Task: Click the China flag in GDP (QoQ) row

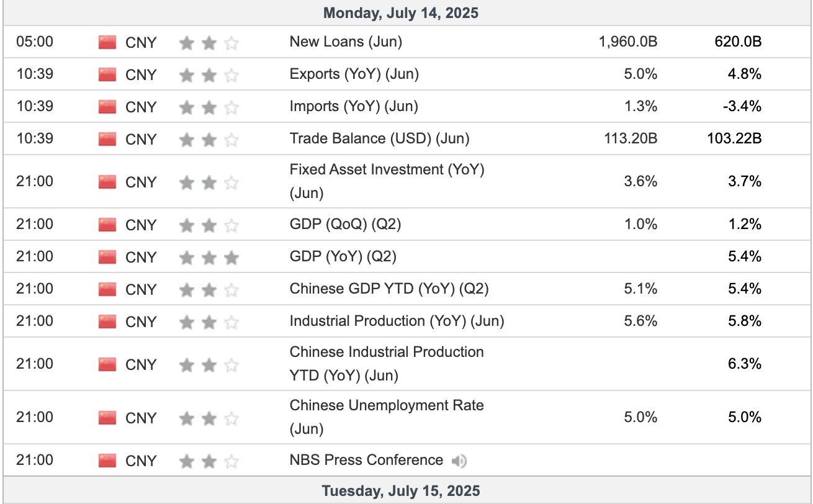Action: tap(107, 225)
